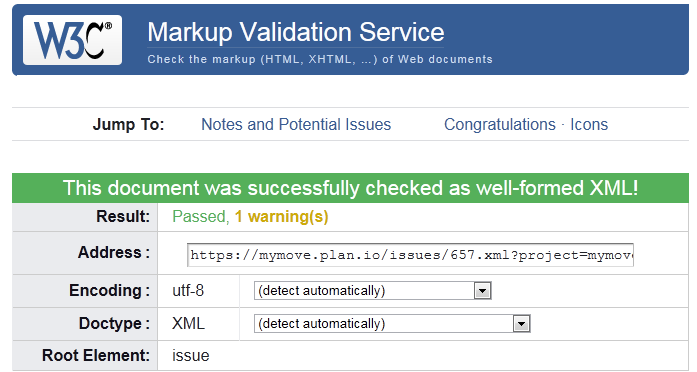Click the Jump To label
Screen dimensions: 697x372
128,124
